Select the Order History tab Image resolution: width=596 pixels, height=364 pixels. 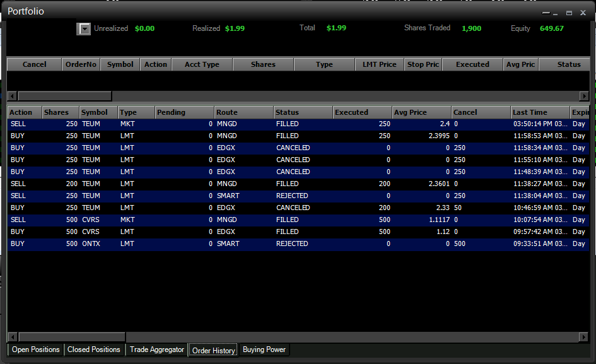coord(214,350)
